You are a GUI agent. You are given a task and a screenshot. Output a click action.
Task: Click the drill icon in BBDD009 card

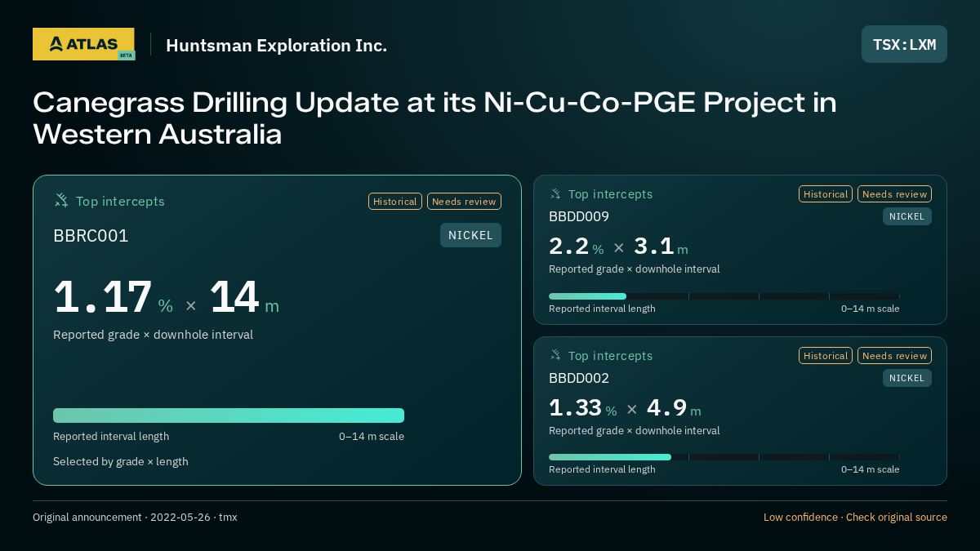[555, 194]
